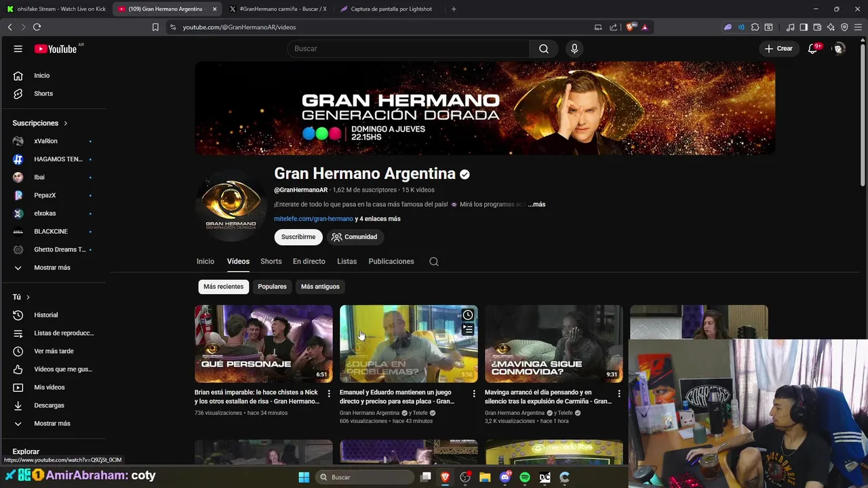The width and height of the screenshot is (868, 488).
Task: Open Brave VPN shield icon
Action: [844, 27]
